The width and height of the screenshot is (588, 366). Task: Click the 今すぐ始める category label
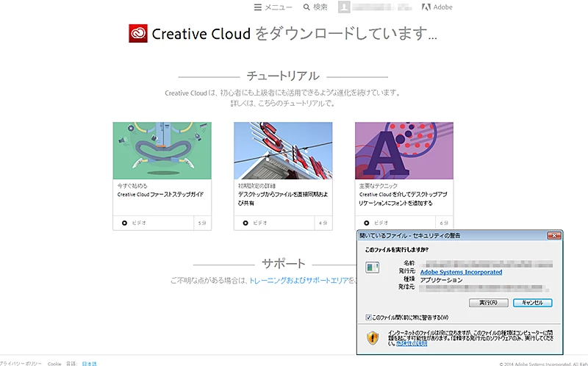click(132, 186)
